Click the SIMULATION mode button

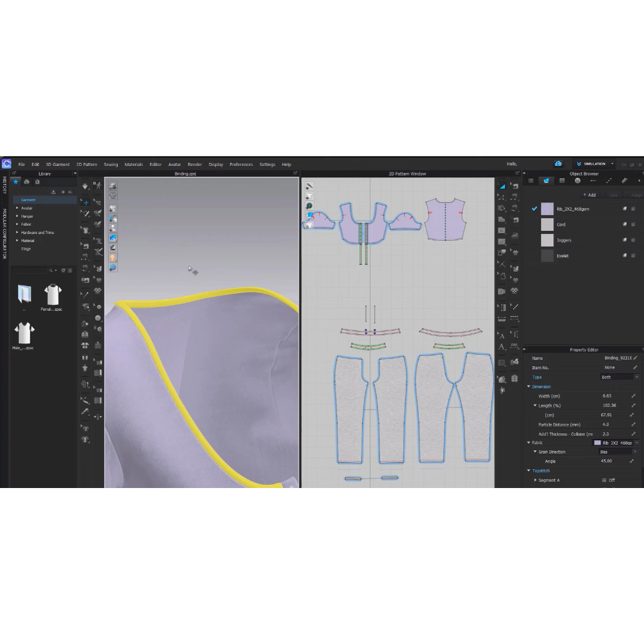tap(594, 164)
